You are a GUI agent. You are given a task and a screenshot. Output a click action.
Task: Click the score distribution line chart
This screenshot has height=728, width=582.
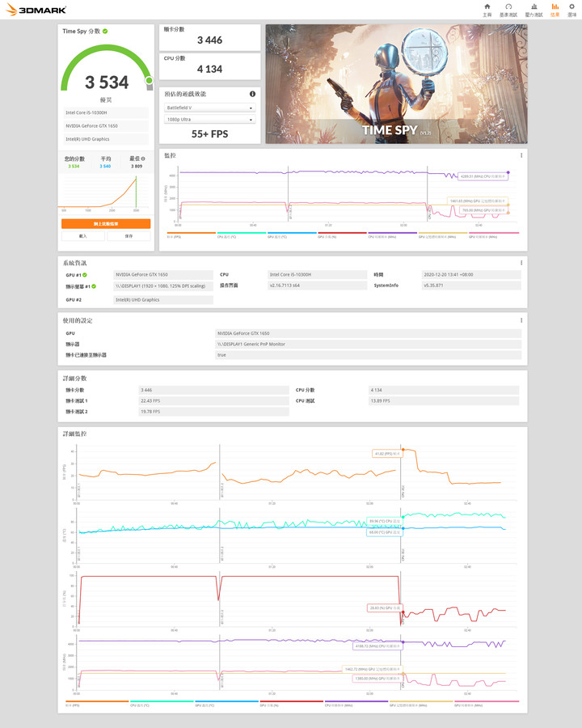[x=106, y=192]
